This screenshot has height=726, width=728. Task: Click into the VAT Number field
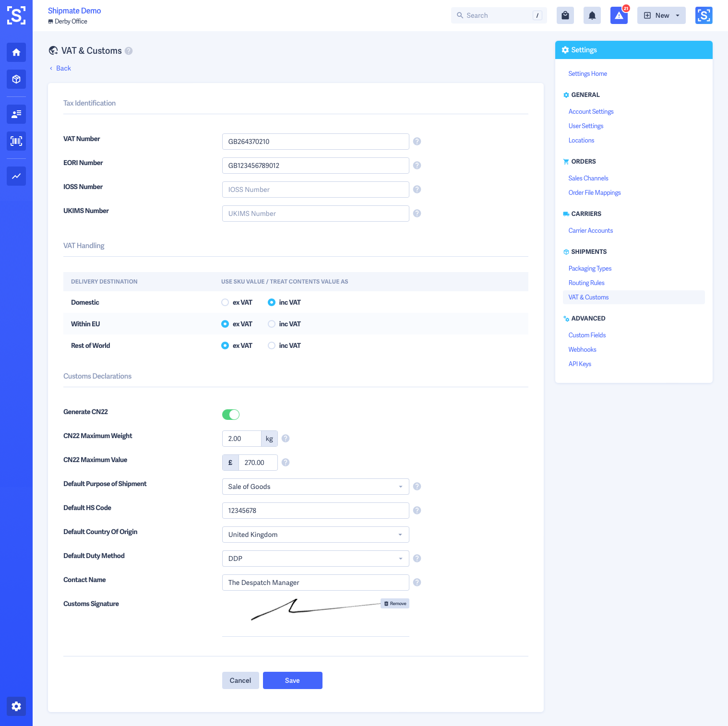point(316,142)
